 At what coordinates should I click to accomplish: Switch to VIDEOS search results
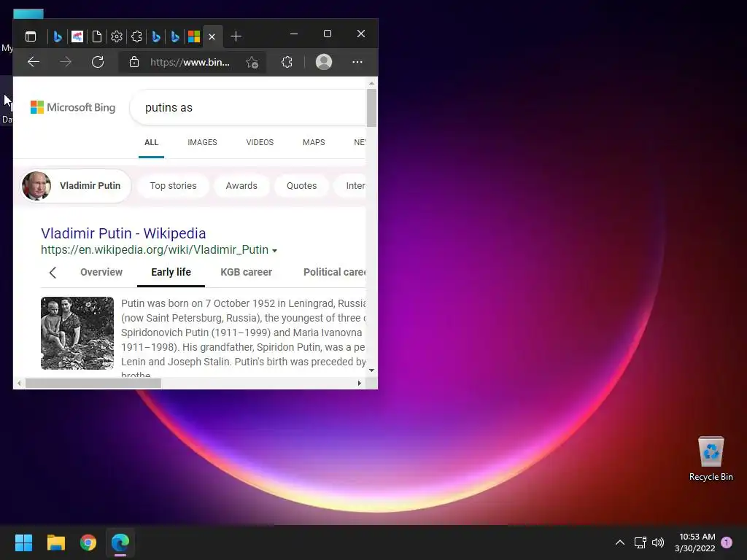(x=260, y=142)
